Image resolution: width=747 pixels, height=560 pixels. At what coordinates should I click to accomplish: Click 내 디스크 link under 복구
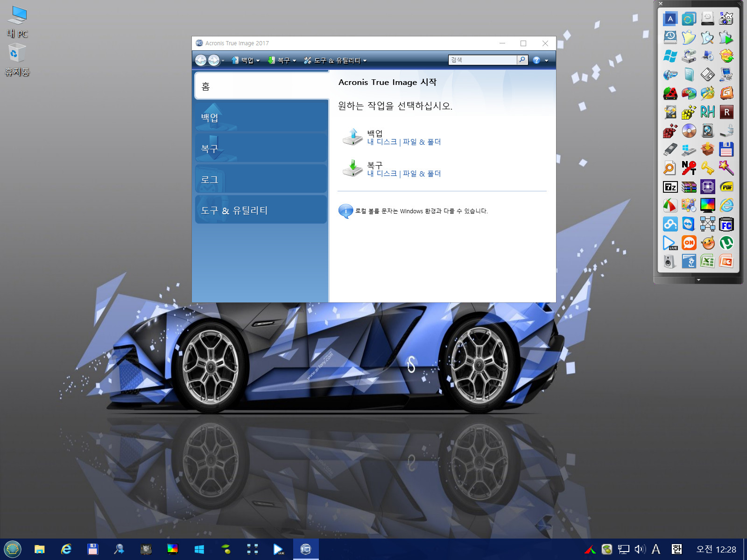point(382,174)
